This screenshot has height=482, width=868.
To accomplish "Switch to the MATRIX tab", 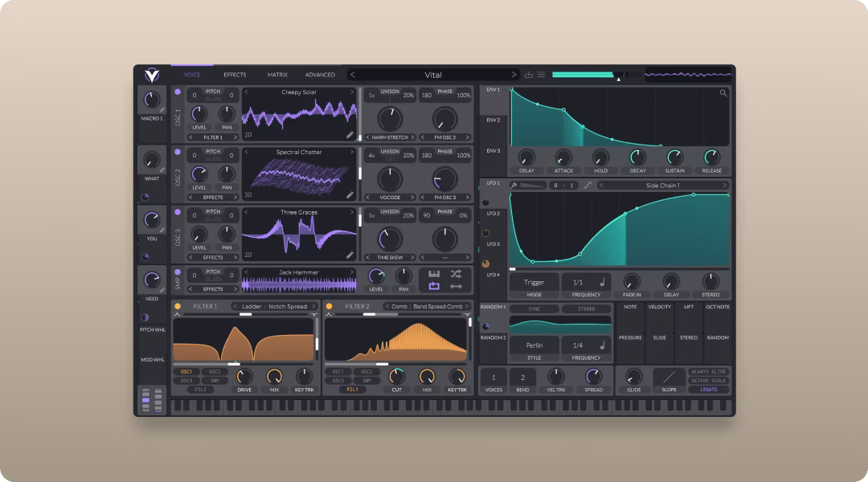I will 277,75.
